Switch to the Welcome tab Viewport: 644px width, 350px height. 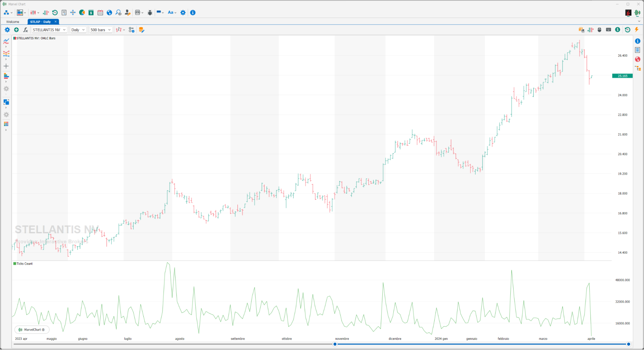(13, 22)
